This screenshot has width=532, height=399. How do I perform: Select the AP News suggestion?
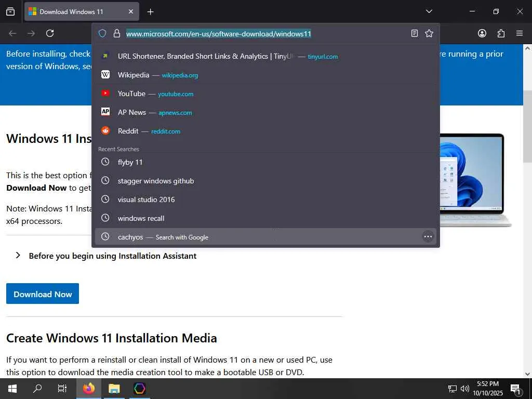tap(265, 112)
